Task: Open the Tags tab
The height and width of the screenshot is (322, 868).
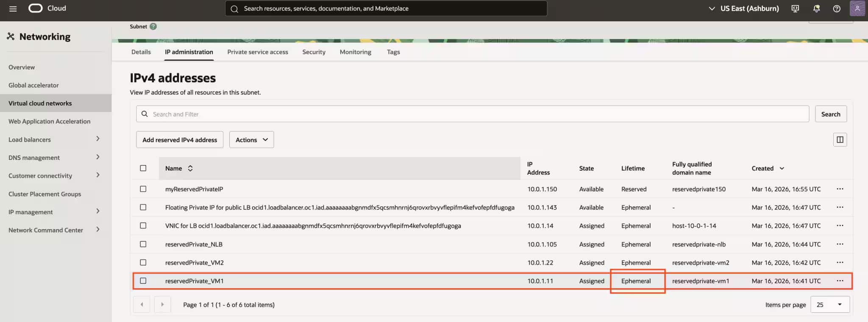Action: point(393,52)
